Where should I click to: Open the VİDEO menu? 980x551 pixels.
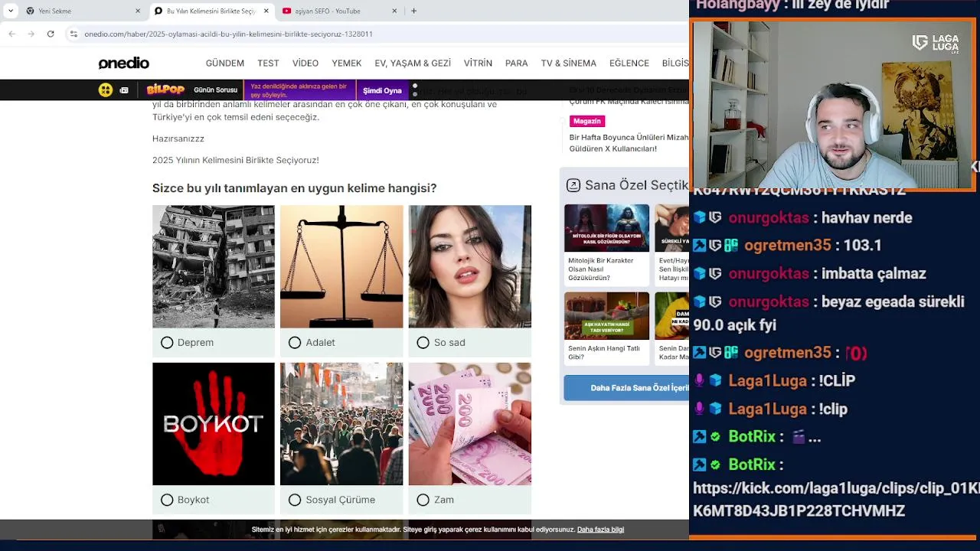click(305, 63)
